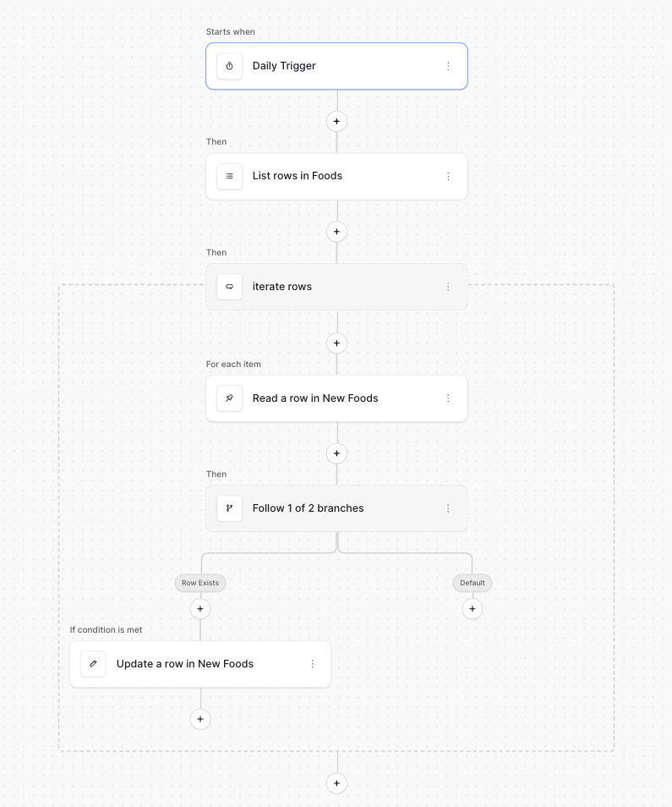Select the Default branch label
This screenshot has height=807, width=672.
click(x=473, y=583)
